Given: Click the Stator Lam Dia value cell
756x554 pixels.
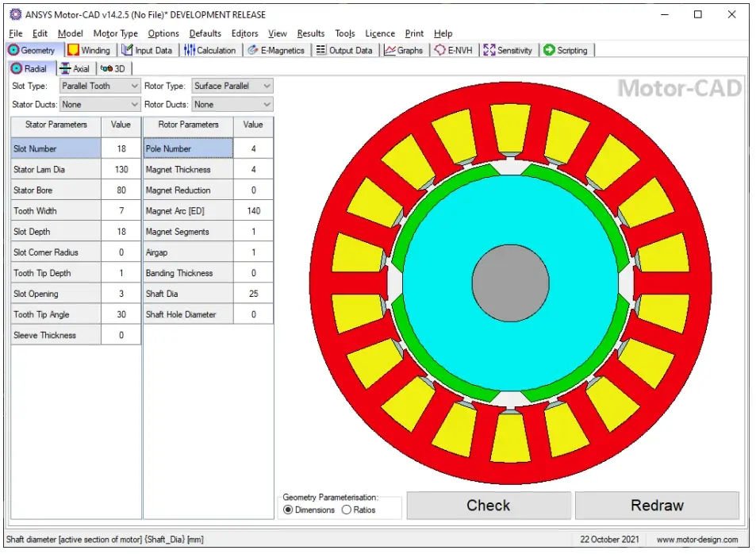Looking at the screenshot, I should point(121,169).
